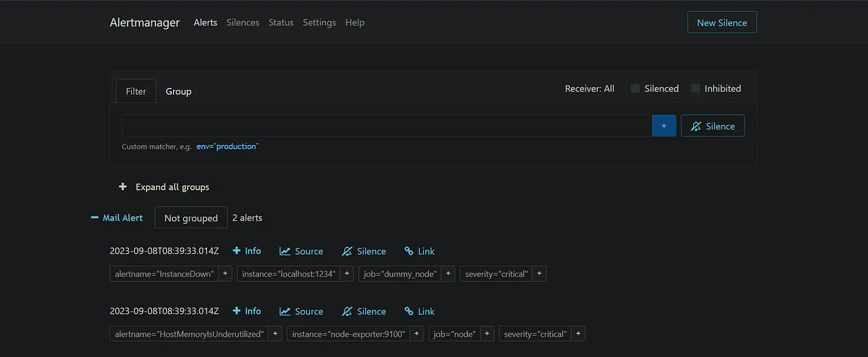Copy Link for the HostMemoryIsUnderutilized alert
Screen dimensions: 868x357
(x=420, y=311)
